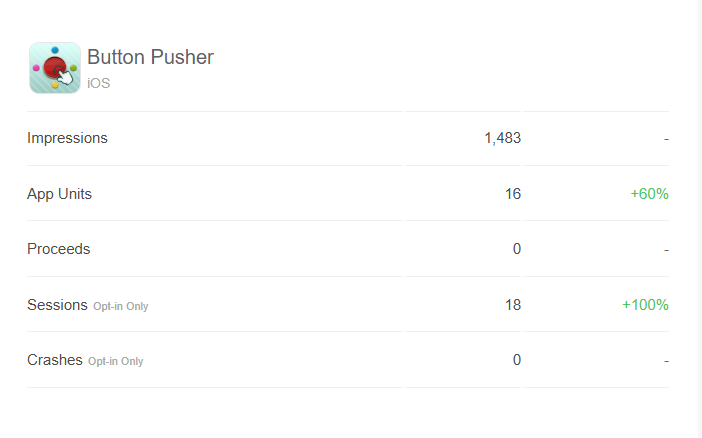Select the App Units value 16
The height and width of the screenshot is (438, 702).
tap(513, 194)
